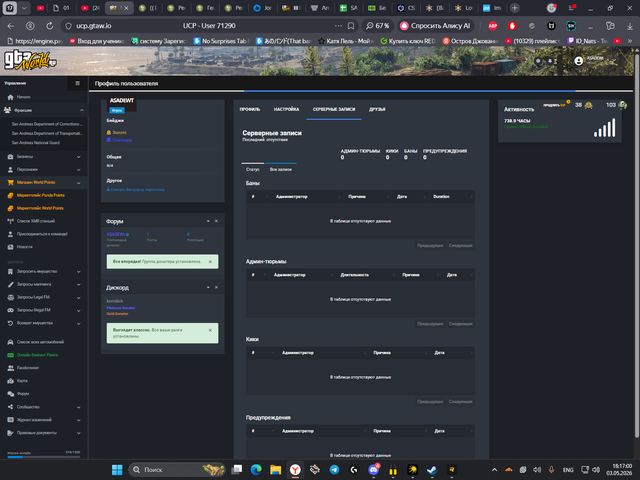Viewport: 640px width, 480px height.
Task: Expand the Персонажи sidebar menu
Action: pyautogui.click(x=78, y=170)
